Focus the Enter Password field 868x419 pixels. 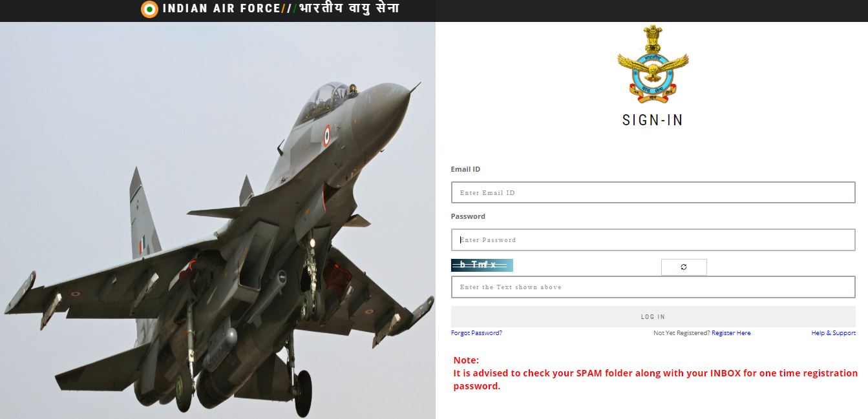tap(653, 240)
